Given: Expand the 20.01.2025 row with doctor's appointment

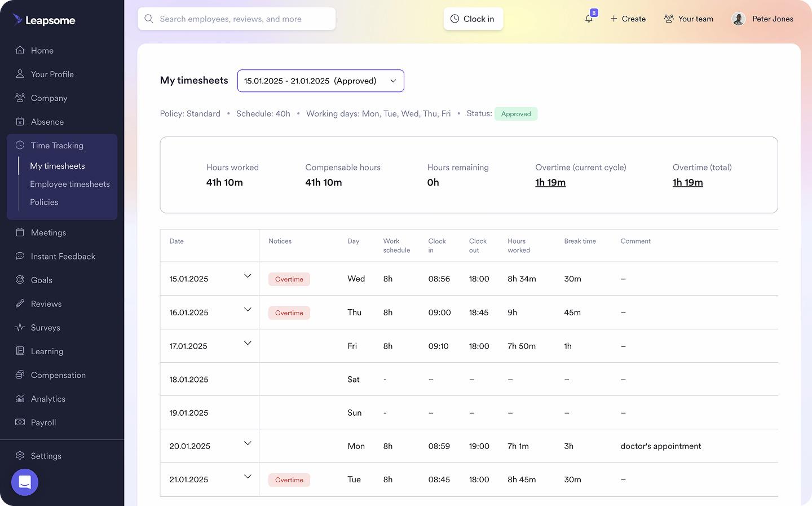Looking at the screenshot, I should tap(248, 443).
